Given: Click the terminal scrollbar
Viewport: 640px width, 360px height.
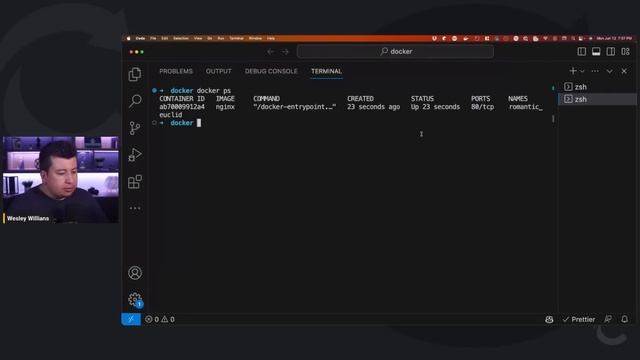Looking at the screenshot, I should [553, 118].
